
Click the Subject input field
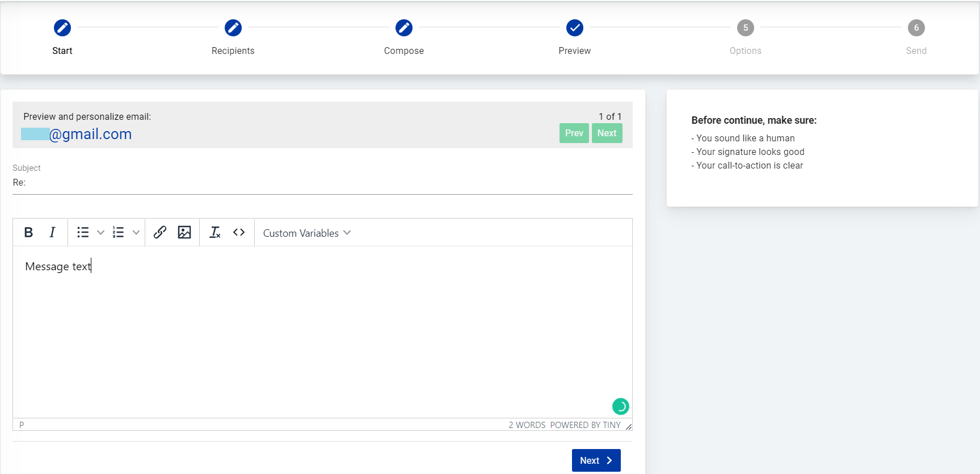322,183
